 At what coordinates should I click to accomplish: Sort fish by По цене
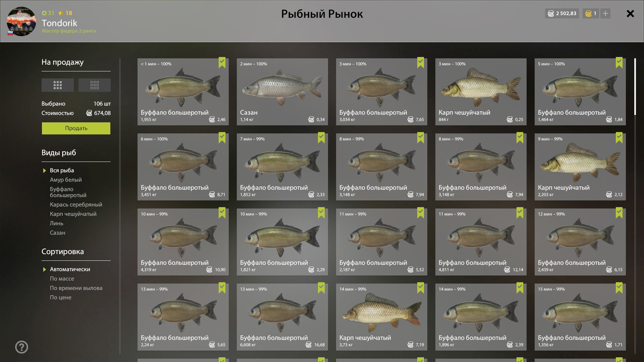click(61, 297)
